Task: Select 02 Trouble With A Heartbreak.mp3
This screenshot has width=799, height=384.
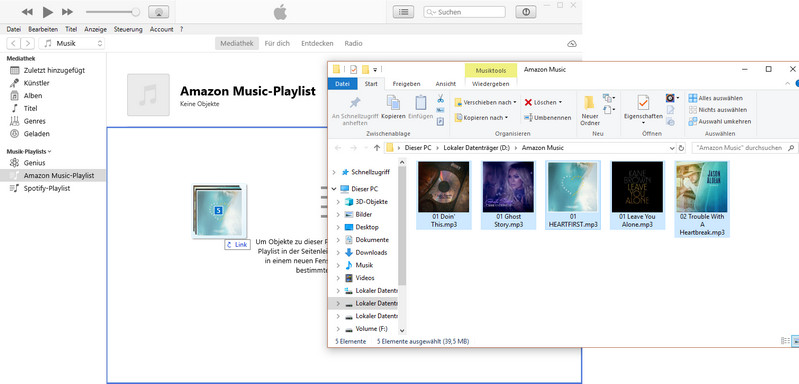Action: (x=702, y=199)
